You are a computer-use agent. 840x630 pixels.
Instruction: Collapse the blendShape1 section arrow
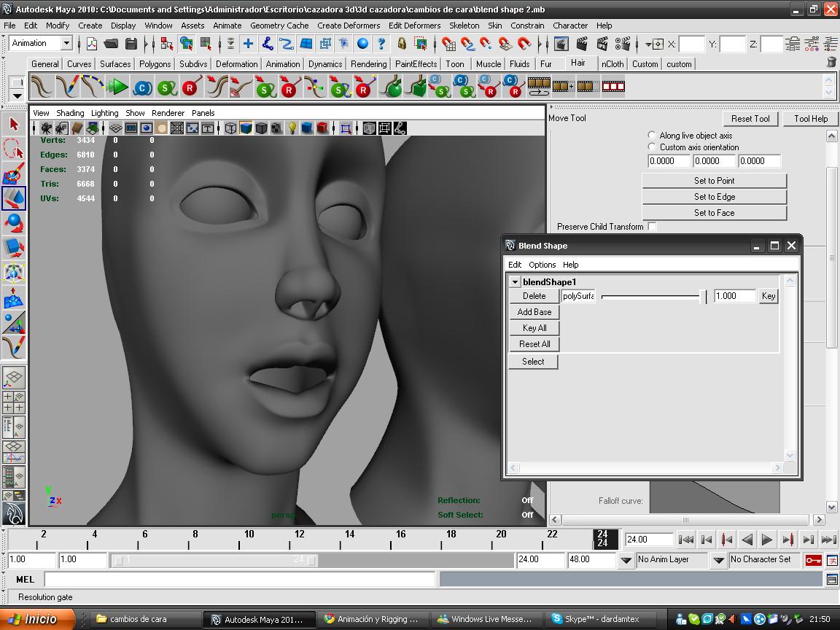(515, 282)
